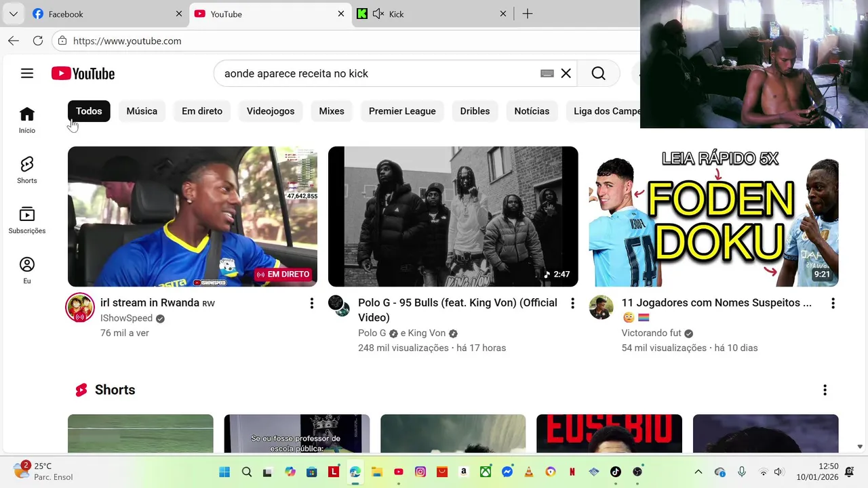
Task: Open Shorts from the sidebar
Action: (27, 170)
